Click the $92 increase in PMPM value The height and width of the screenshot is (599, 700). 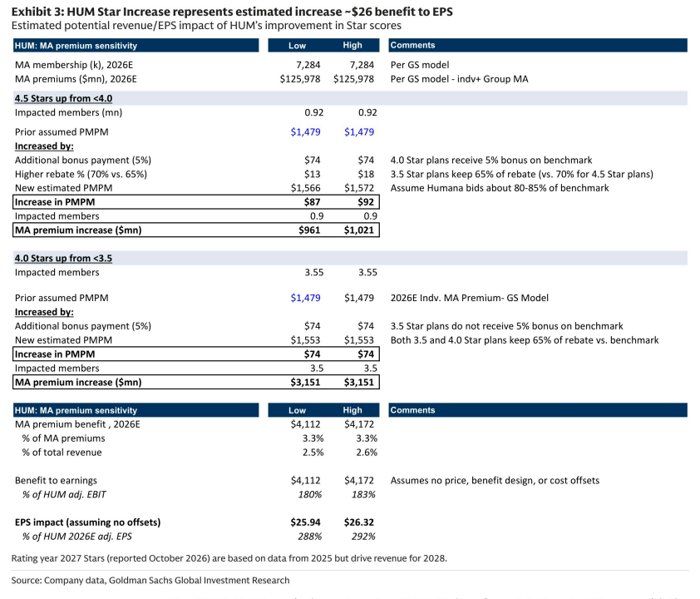point(366,202)
